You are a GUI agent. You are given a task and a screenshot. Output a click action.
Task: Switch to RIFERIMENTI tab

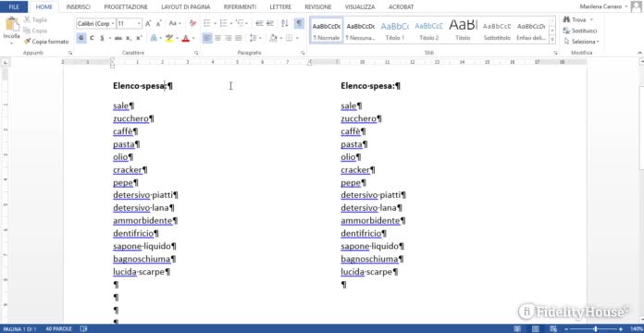(240, 7)
